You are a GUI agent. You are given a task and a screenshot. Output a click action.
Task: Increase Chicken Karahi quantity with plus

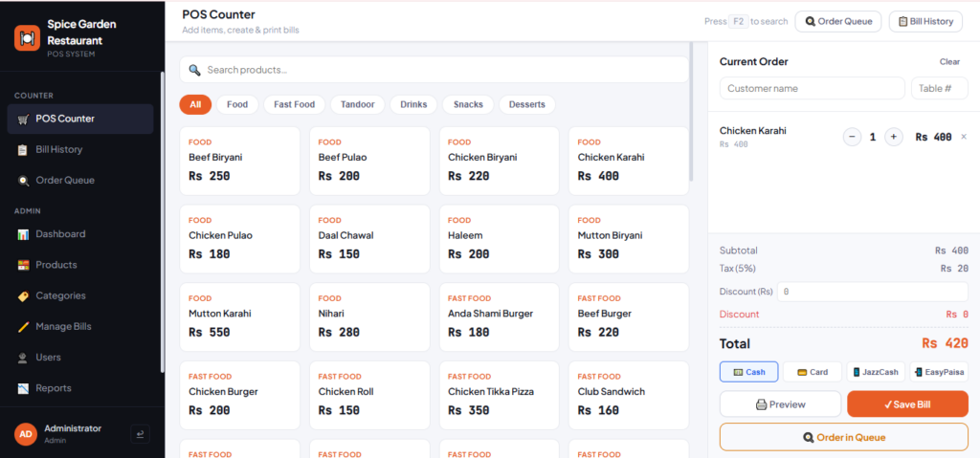coord(894,137)
